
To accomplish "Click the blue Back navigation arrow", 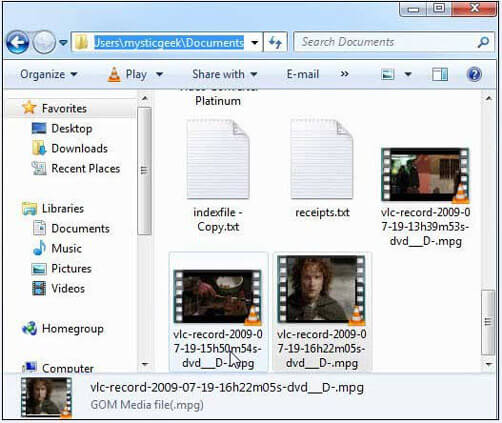I will coord(17,42).
